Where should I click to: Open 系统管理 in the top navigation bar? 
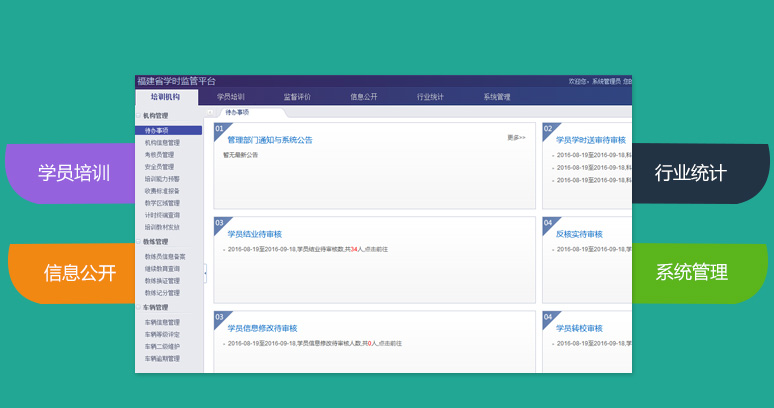click(497, 97)
